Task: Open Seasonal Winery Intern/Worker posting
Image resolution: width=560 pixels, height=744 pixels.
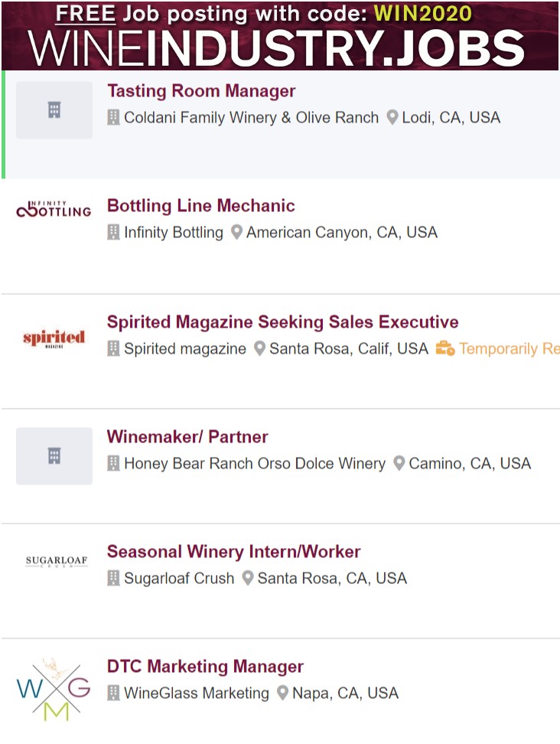Action: click(x=233, y=552)
